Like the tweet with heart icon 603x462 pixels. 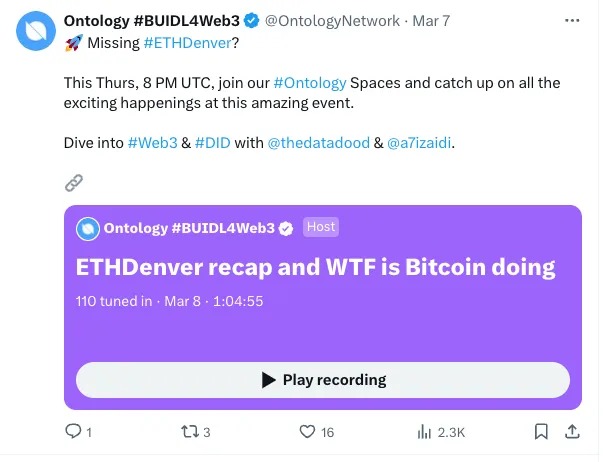(308, 432)
